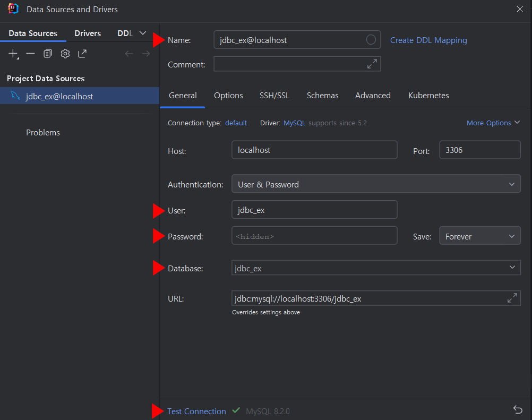Expand the URL field with arrows icon
532x420 pixels.
coord(512,298)
